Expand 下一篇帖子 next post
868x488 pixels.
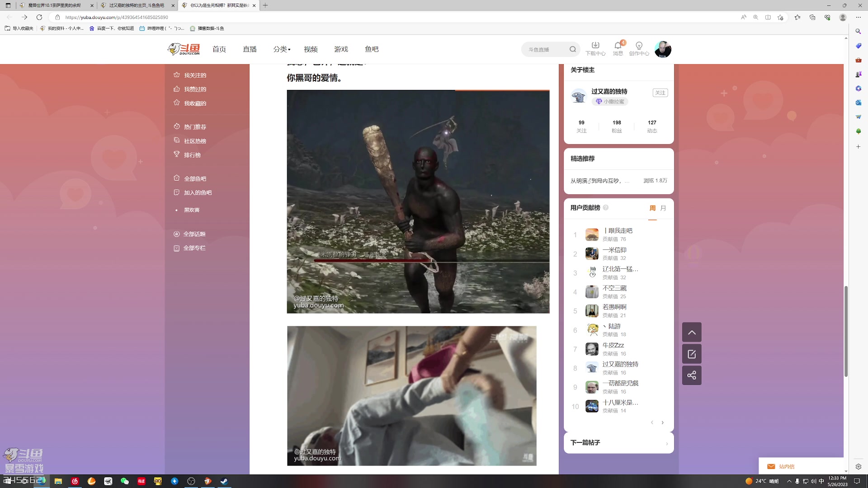click(619, 443)
